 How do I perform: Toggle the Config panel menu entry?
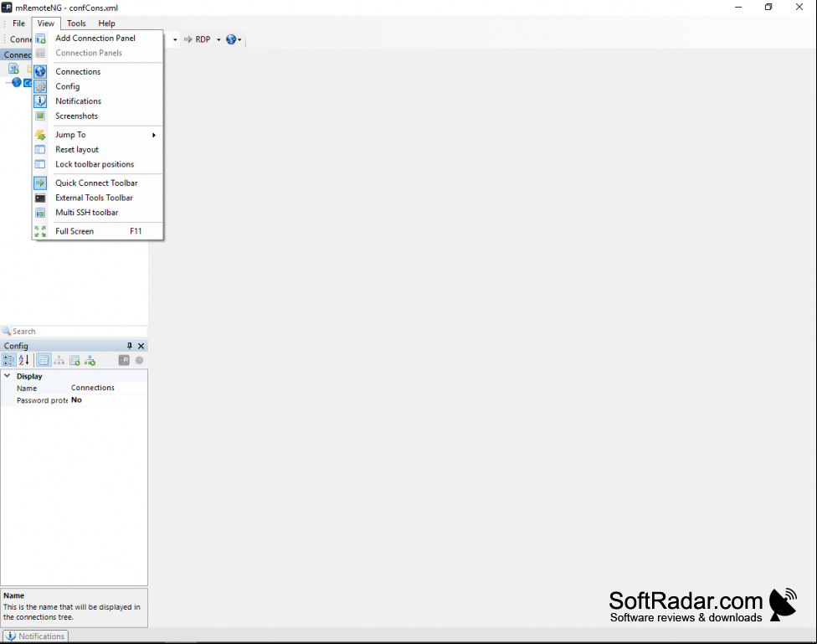click(98, 86)
